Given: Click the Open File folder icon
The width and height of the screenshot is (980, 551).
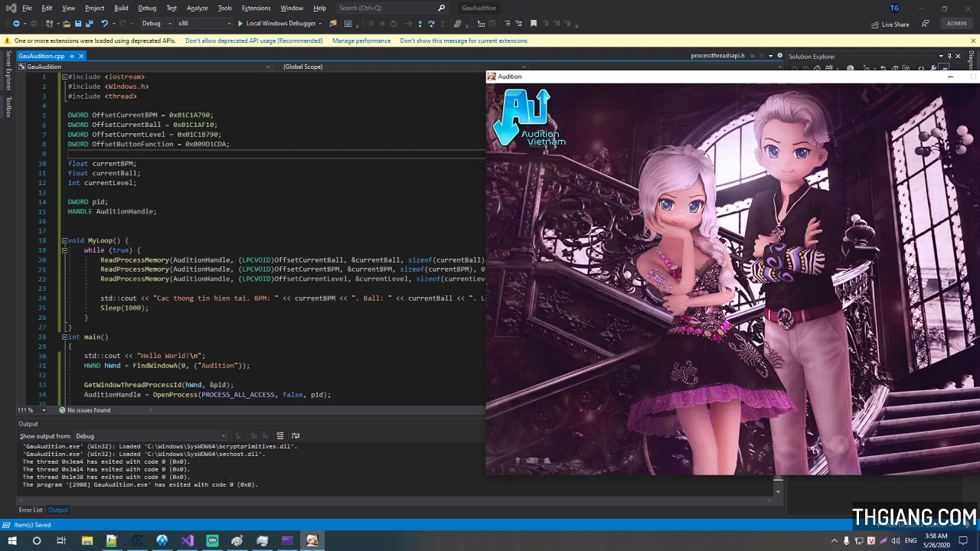Looking at the screenshot, I should coord(67,24).
